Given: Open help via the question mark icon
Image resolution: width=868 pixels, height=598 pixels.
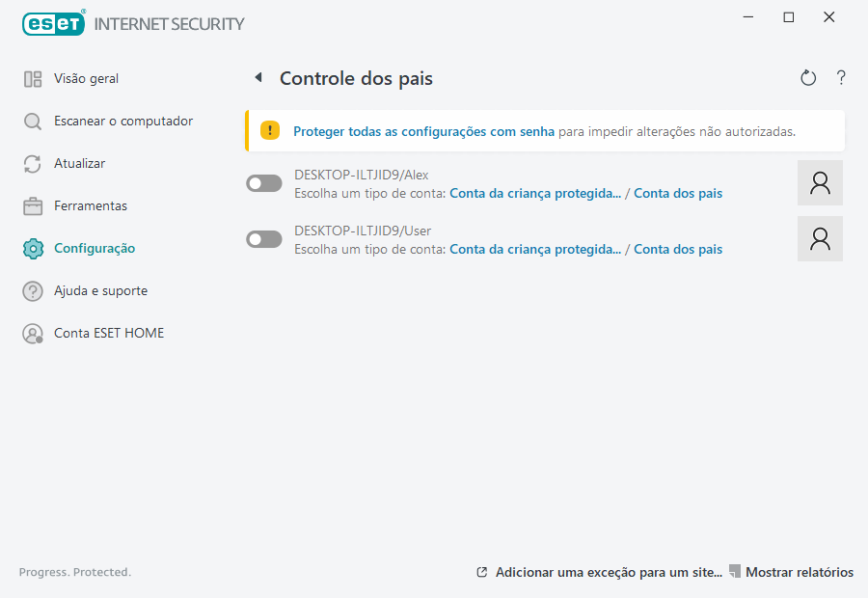Looking at the screenshot, I should pyautogui.click(x=841, y=77).
